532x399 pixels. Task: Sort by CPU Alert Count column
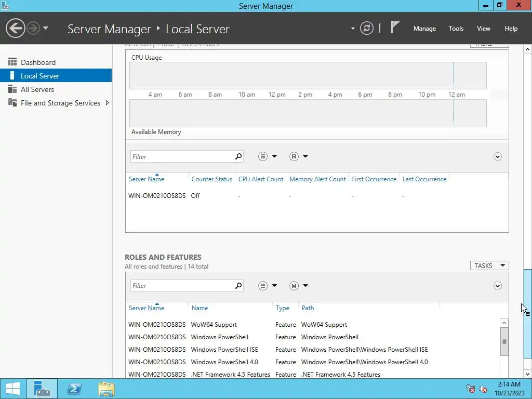(261, 179)
